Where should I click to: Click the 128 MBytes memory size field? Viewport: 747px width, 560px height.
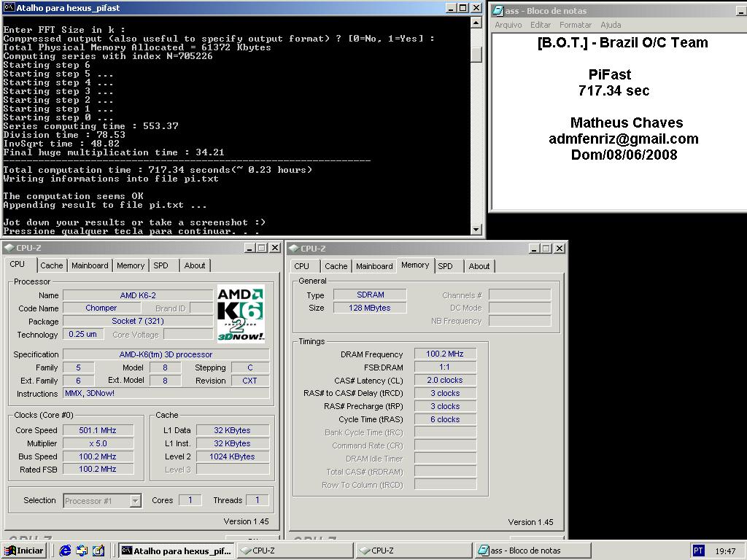click(x=370, y=308)
